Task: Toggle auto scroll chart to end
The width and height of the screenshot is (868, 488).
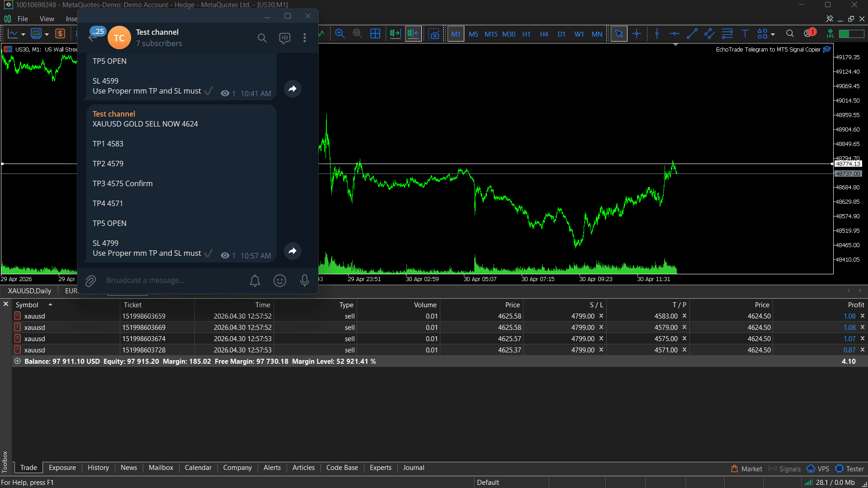Action: tap(395, 34)
